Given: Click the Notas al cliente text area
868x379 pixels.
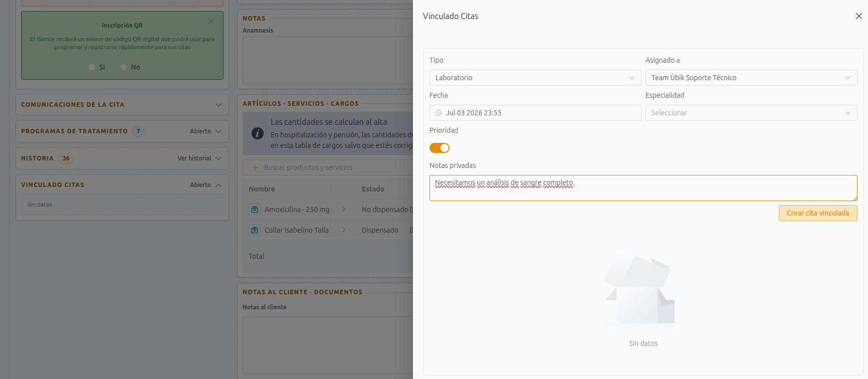Looking at the screenshot, I should (328, 345).
